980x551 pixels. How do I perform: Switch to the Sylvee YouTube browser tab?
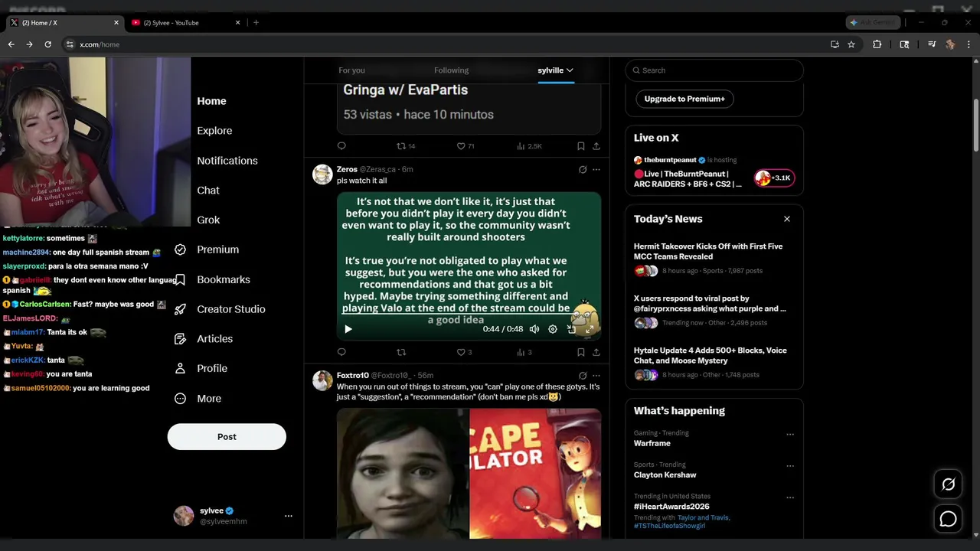184,23
